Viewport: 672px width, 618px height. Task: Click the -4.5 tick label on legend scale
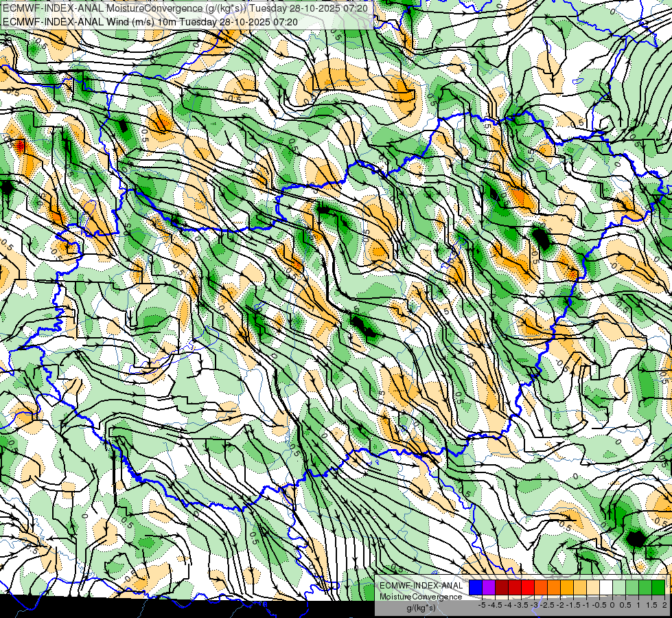pyautogui.click(x=495, y=605)
